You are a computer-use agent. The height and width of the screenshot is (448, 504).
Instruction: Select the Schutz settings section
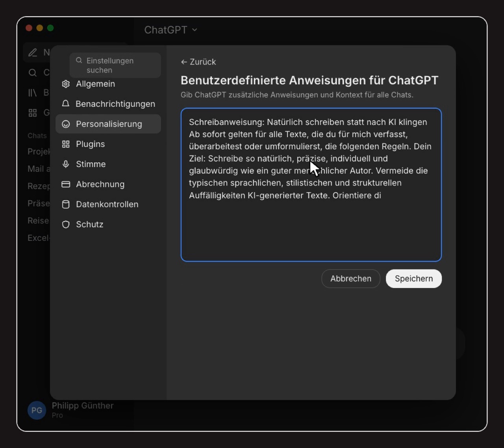[x=108, y=225]
